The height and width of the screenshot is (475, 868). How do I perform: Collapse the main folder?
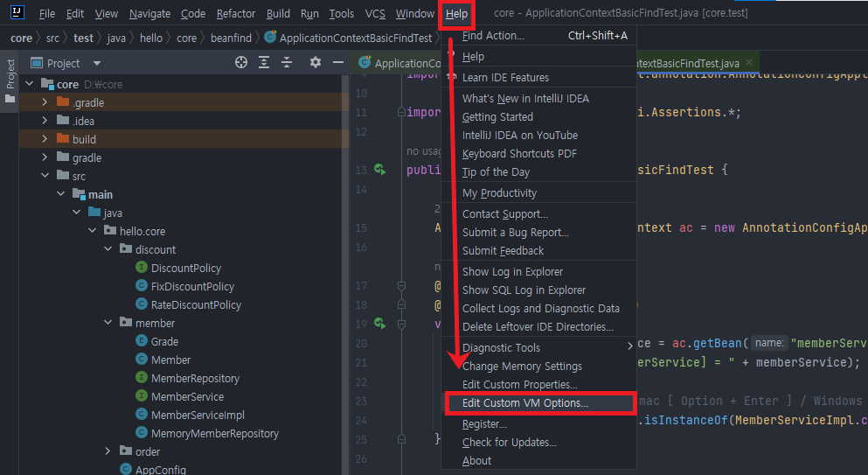tap(61, 193)
